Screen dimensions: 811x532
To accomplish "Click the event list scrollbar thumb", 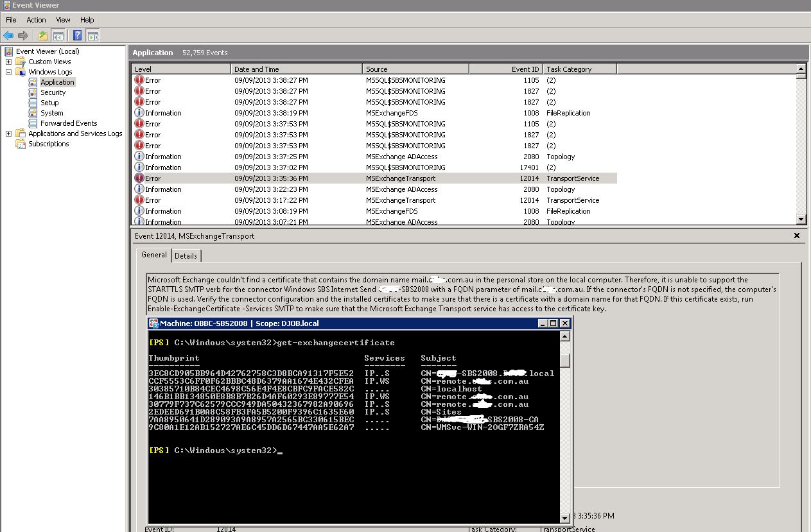I will point(801,76).
